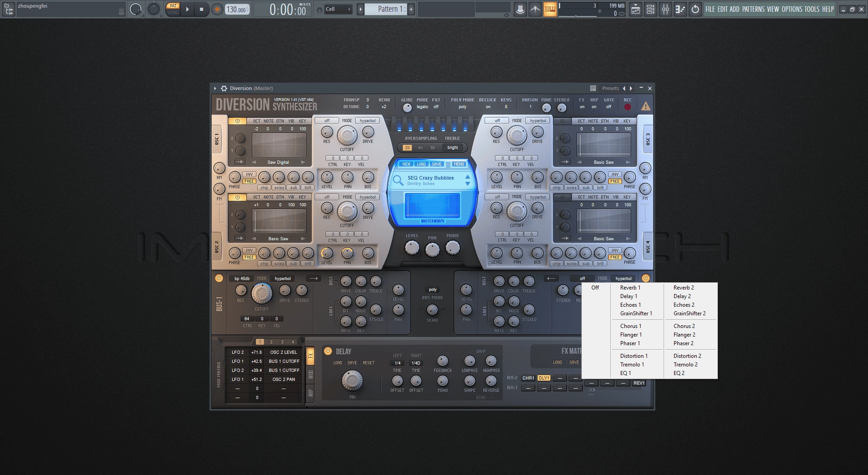Switch to SONG mode
The height and width of the screenshot is (475, 868).
tap(173, 12)
